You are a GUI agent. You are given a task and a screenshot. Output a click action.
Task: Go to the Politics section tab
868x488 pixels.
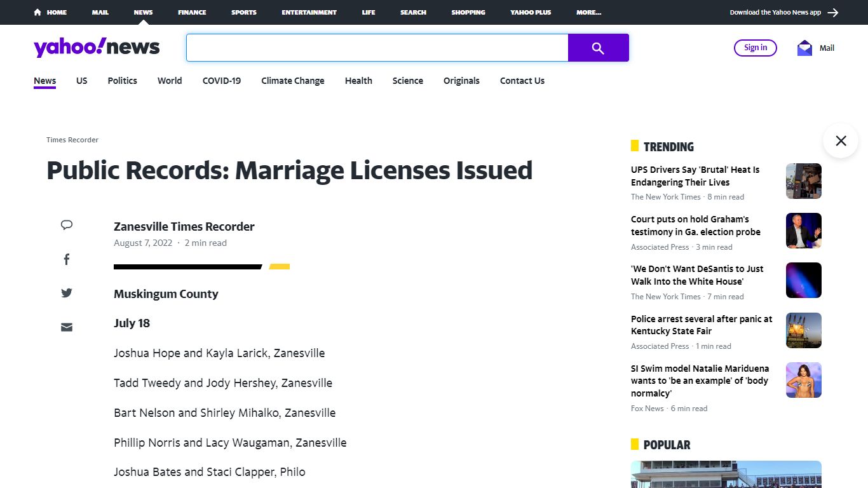tap(122, 81)
